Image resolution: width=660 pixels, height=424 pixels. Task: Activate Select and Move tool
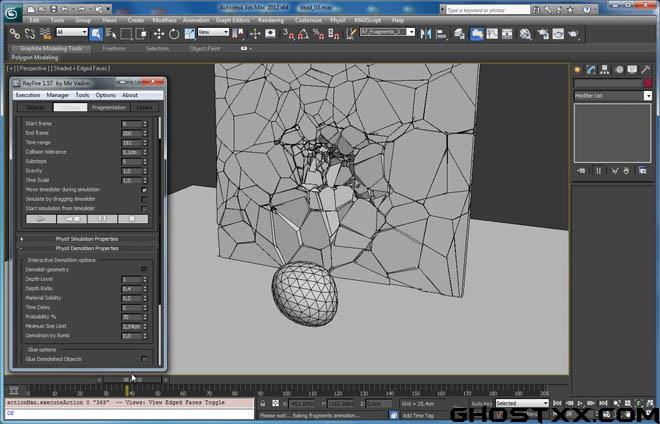click(159, 34)
